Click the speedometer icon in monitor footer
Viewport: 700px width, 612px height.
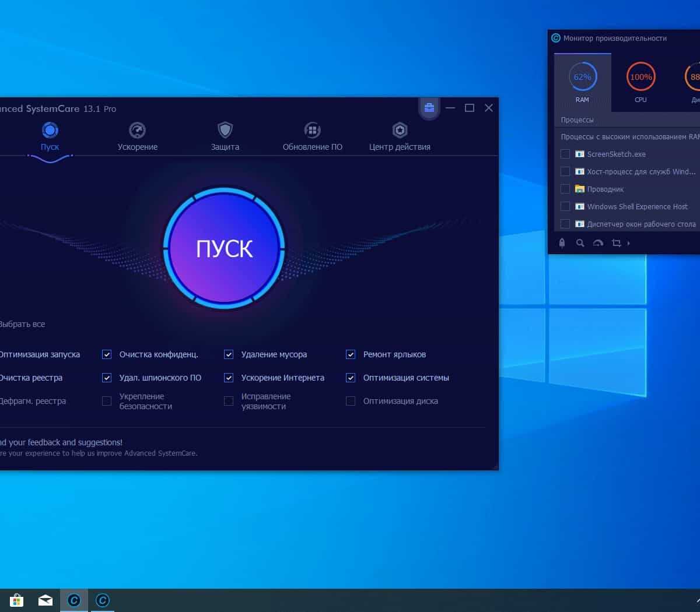(x=598, y=243)
